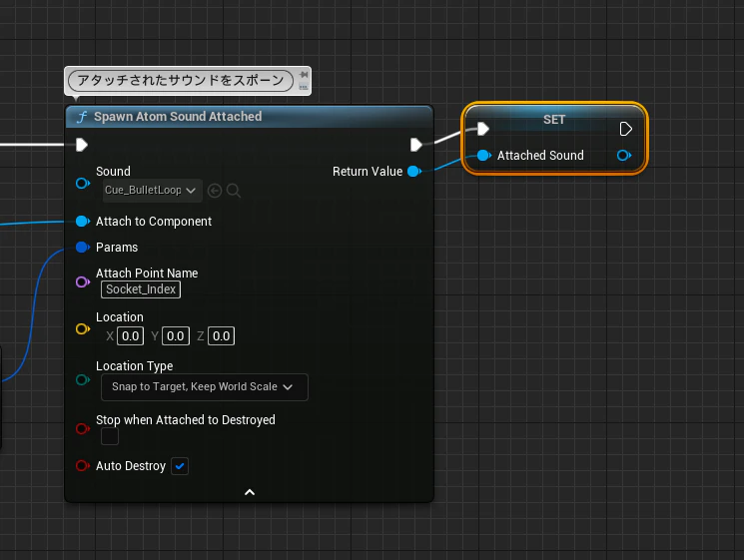744x560 pixels.
Task: Click the Location Type pin
Action: tap(83, 379)
